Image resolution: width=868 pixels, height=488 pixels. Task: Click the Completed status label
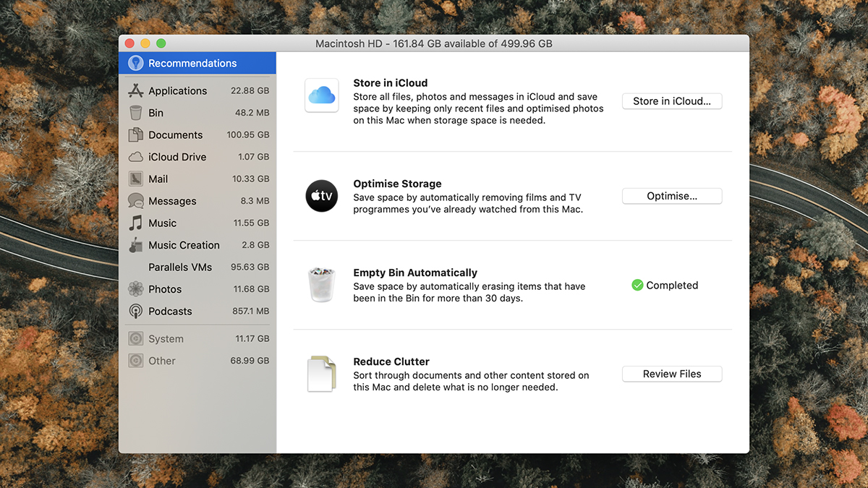click(672, 286)
